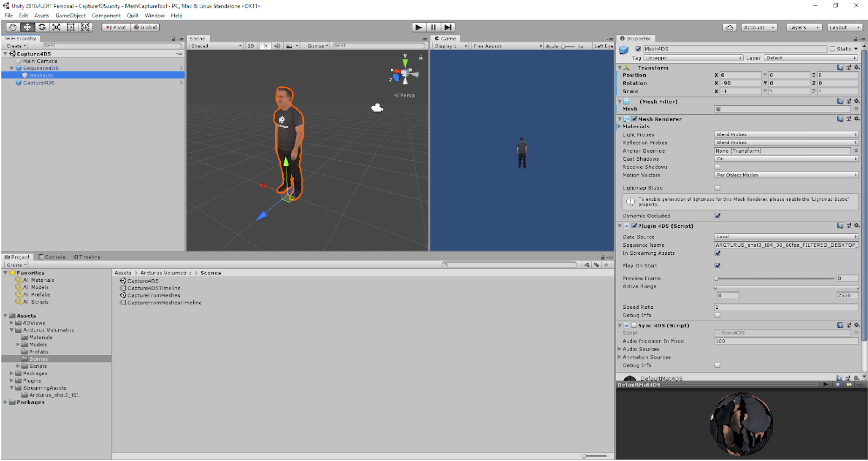This screenshot has height=461, width=868.
Task: Open the Layer dropdown
Action: click(x=811, y=58)
